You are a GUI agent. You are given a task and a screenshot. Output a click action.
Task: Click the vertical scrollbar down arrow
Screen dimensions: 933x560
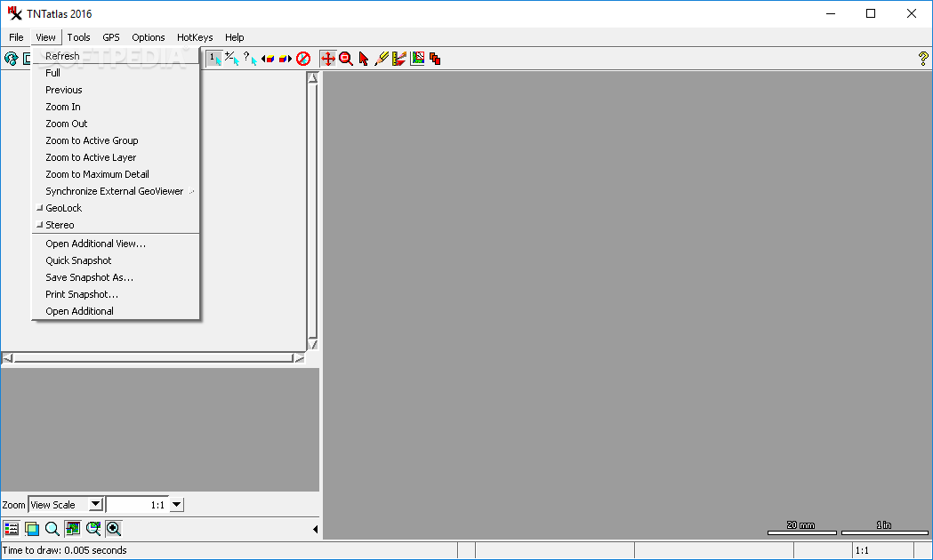pyautogui.click(x=313, y=344)
